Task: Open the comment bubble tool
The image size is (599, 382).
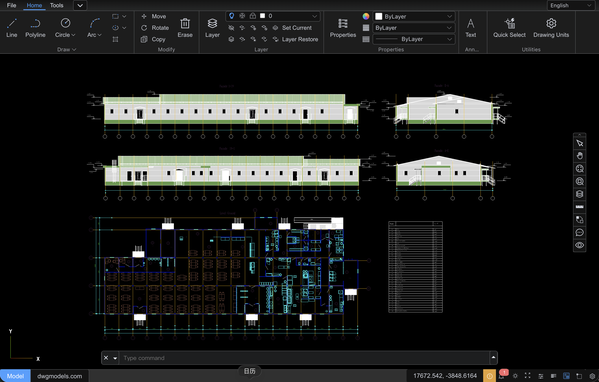Action: (x=580, y=232)
